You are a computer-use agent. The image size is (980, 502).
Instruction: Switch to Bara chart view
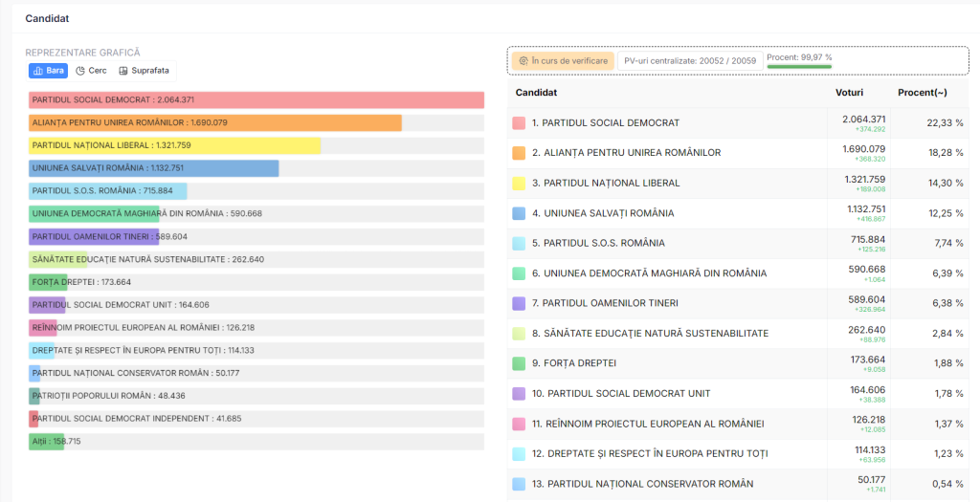[48, 71]
